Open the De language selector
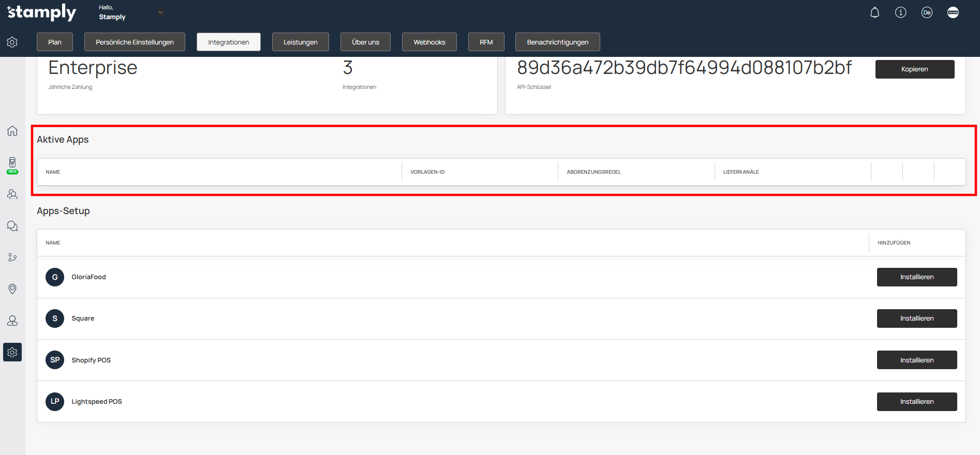This screenshot has width=980, height=455. click(x=927, y=12)
